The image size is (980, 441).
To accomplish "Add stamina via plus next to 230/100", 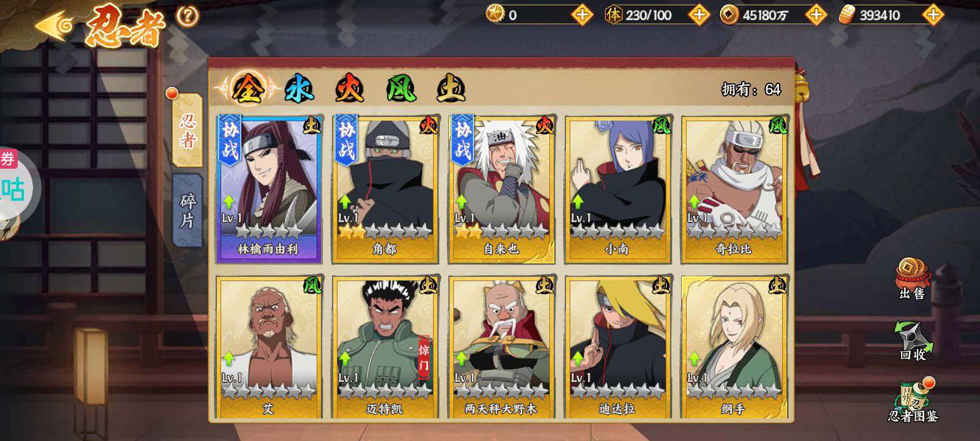I will click(x=699, y=15).
